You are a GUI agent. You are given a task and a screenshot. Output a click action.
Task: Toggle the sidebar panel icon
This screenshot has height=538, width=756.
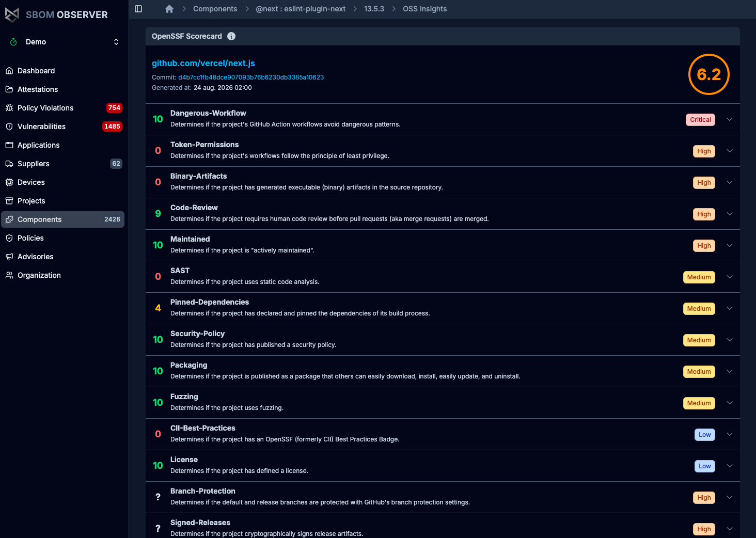138,9
